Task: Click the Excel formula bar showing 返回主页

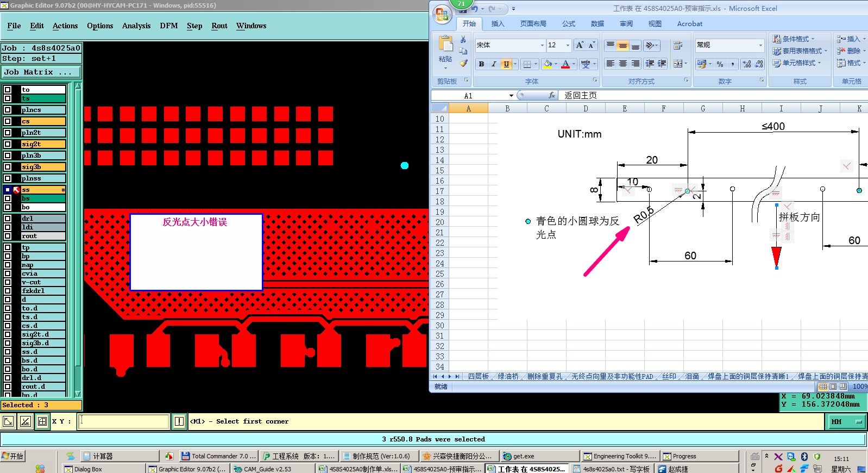Action: [713, 95]
